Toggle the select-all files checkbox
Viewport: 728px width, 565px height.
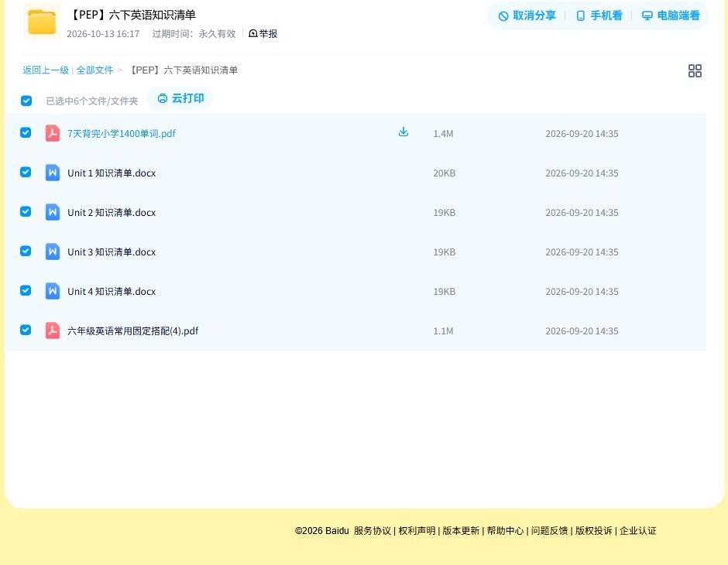coord(26,101)
